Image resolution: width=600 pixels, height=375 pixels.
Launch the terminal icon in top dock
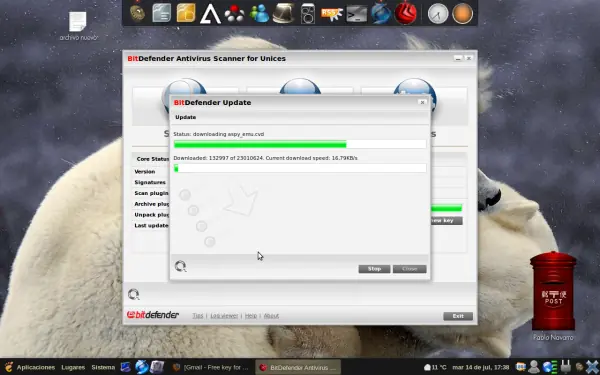[x=357, y=14]
